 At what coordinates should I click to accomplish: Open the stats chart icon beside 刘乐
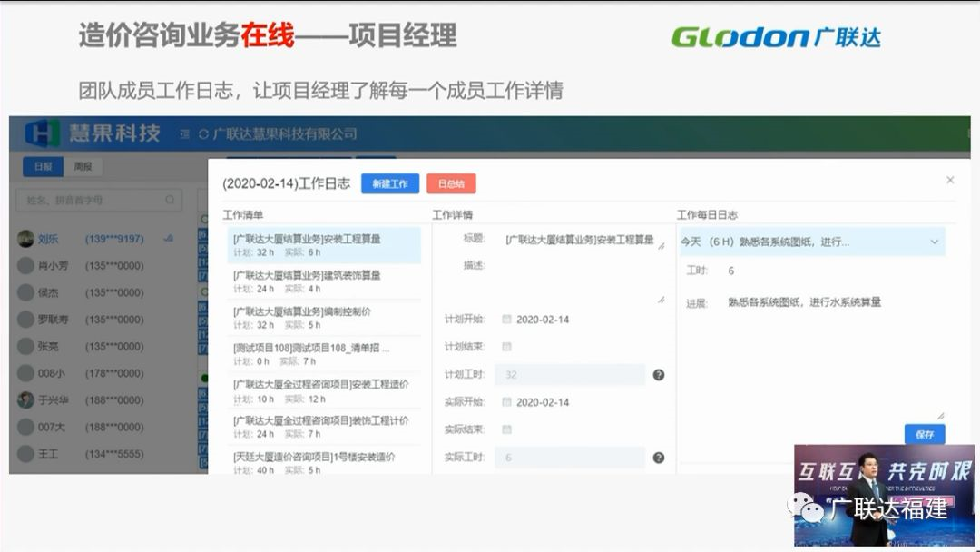point(168,238)
